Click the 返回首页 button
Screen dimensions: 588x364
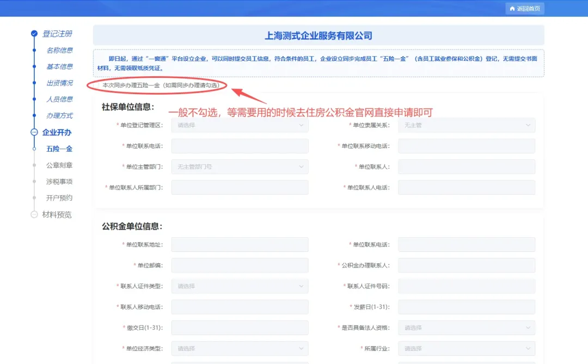click(524, 8)
